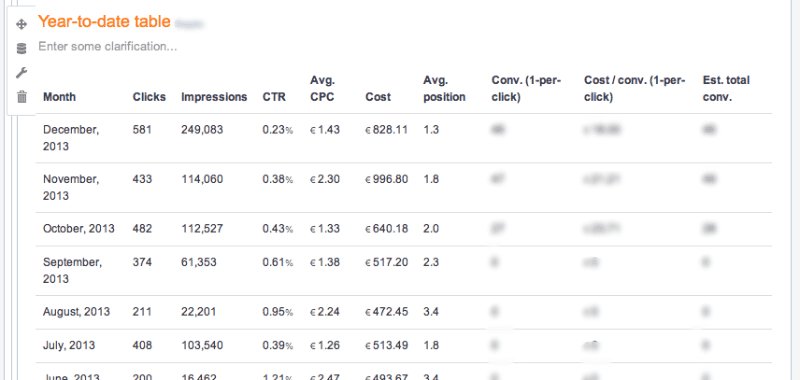The image size is (800, 380).
Task: Edit the Year-to-date table title
Action: click(104, 22)
